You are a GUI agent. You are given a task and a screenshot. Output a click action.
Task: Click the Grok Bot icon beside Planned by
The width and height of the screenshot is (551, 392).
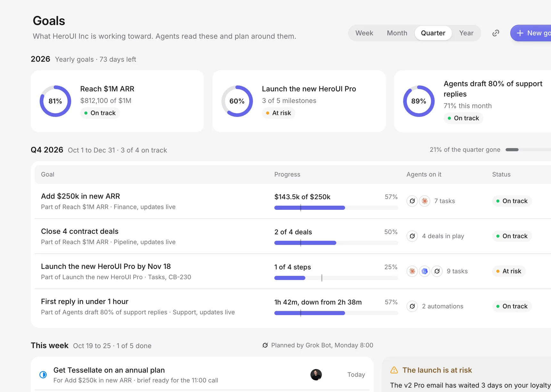pos(265,345)
